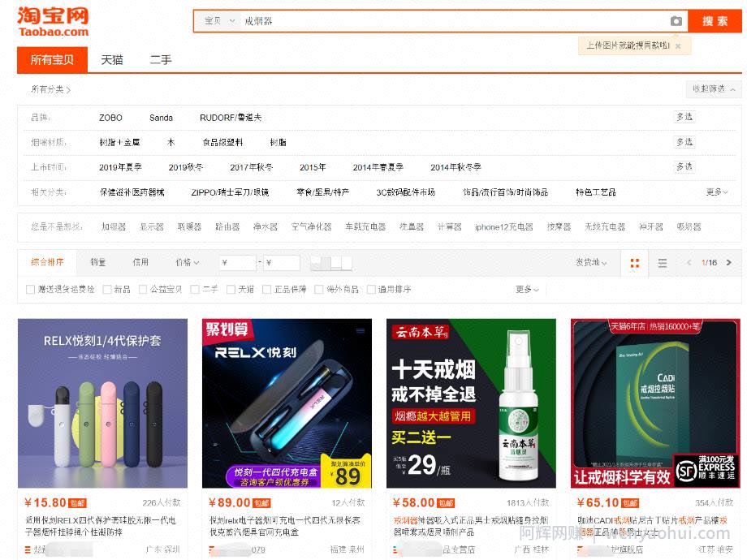The height and width of the screenshot is (560, 747).
Task: Enable multi-select for 上市时间 row
Action: [684, 166]
